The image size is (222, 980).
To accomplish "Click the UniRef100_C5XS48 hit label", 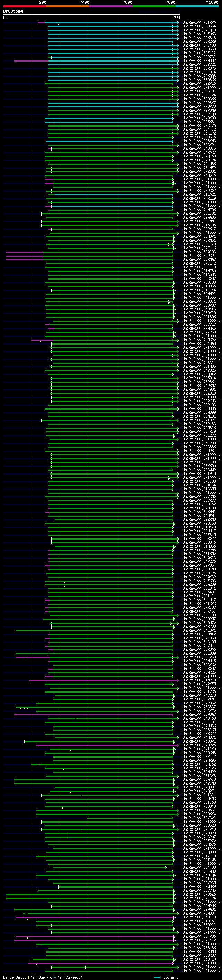I will click(x=199, y=38).
